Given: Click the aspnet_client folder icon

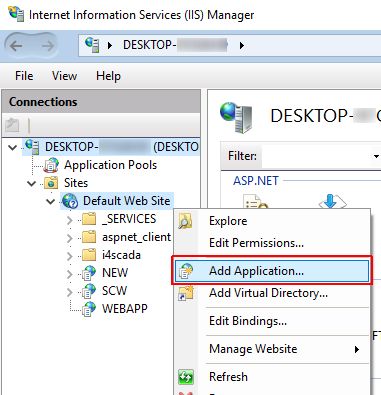Looking at the screenshot, I should tap(89, 237).
